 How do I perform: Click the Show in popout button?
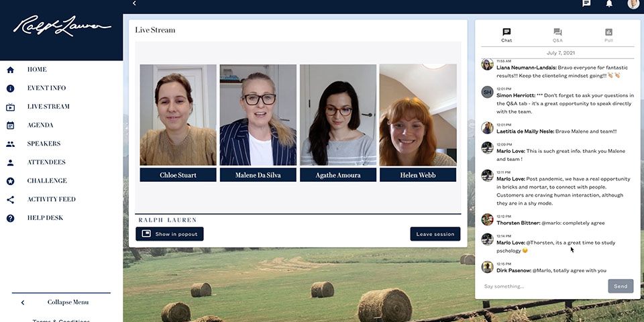coord(170,234)
